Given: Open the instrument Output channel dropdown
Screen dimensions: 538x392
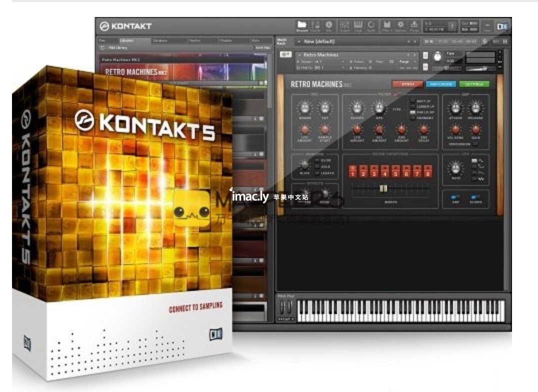Looking at the screenshot, I should [x=321, y=61].
